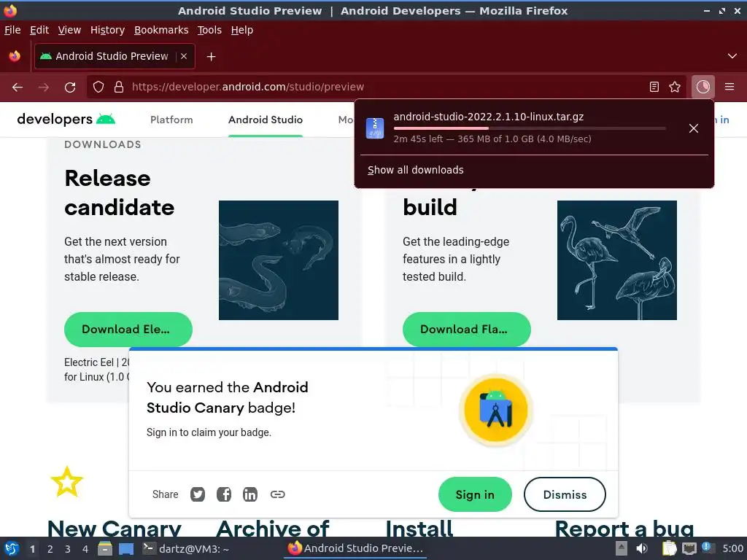Open Firefox hamburger application menu
The width and height of the screenshot is (747, 560).
[729, 87]
